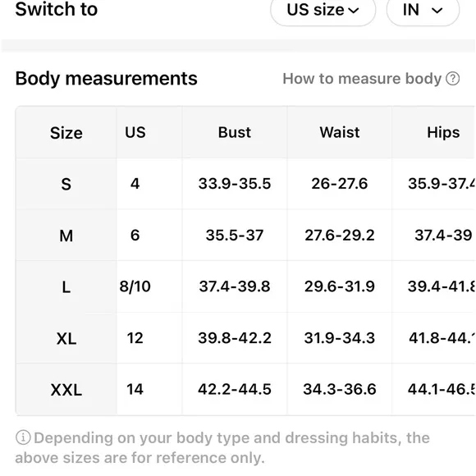Click the Hips column header
The height and width of the screenshot is (476, 476).
point(443,133)
